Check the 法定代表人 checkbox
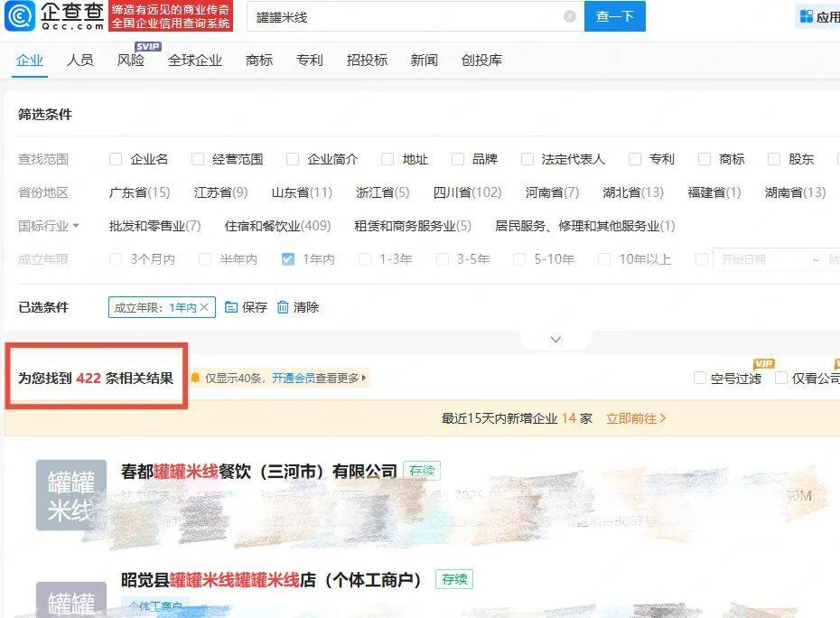Image resolution: width=840 pixels, height=618 pixels. [527, 159]
